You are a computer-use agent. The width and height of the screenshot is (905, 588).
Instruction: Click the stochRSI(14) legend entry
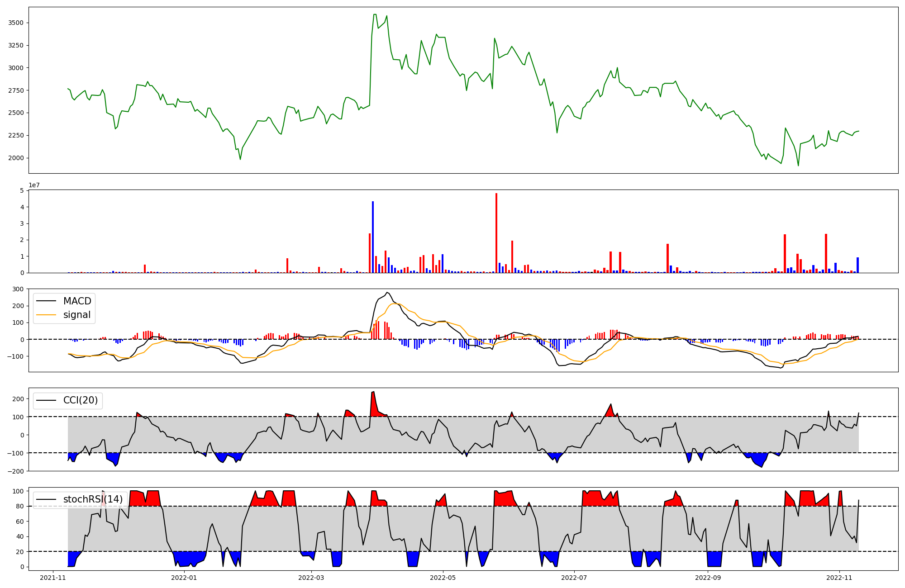coord(93,499)
